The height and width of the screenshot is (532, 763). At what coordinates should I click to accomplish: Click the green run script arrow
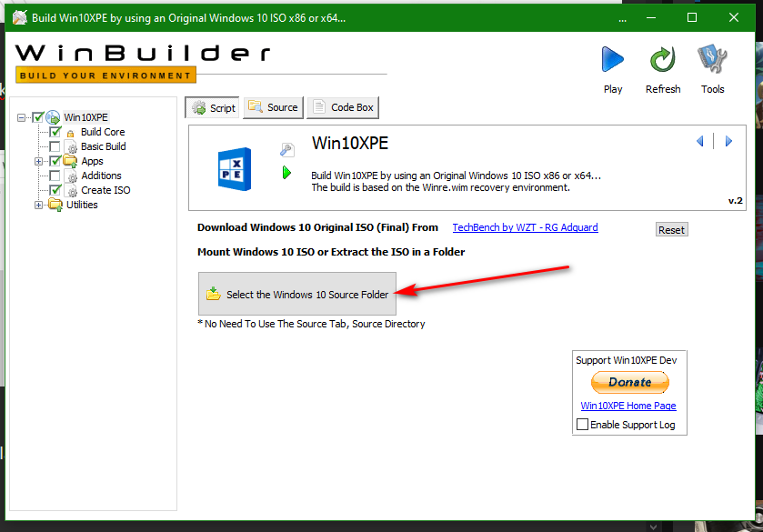pos(286,172)
